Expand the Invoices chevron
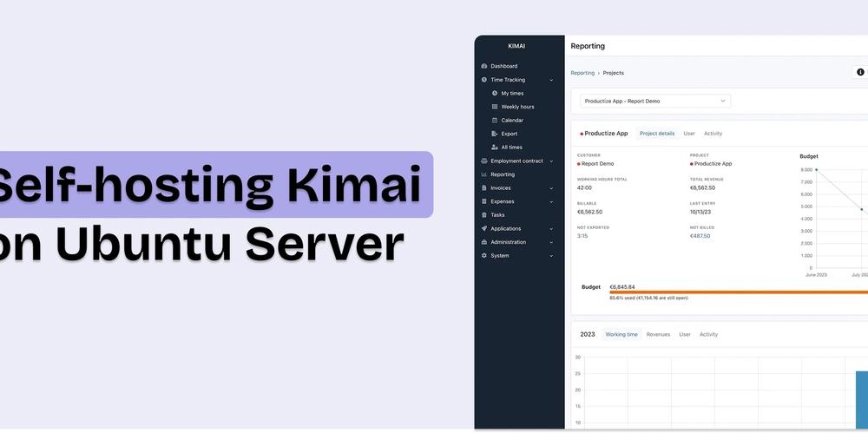Screen dimensions: 868x433 pos(551,188)
